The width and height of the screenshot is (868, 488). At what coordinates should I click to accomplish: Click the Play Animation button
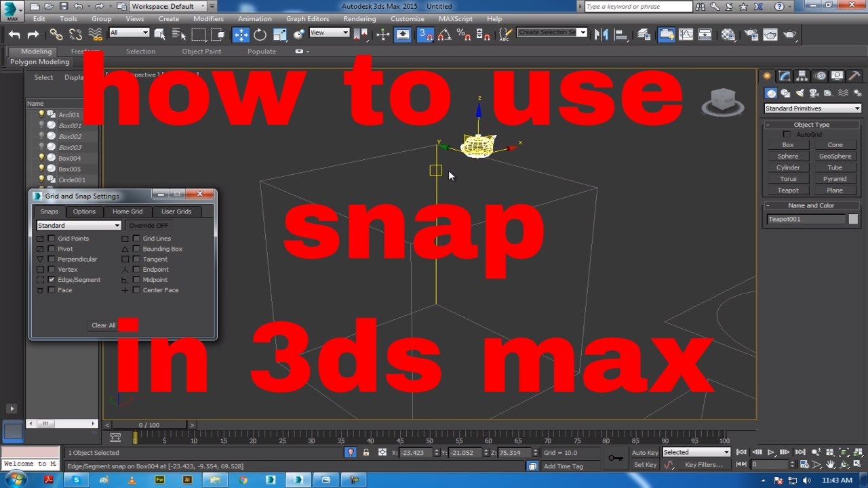(771, 452)
